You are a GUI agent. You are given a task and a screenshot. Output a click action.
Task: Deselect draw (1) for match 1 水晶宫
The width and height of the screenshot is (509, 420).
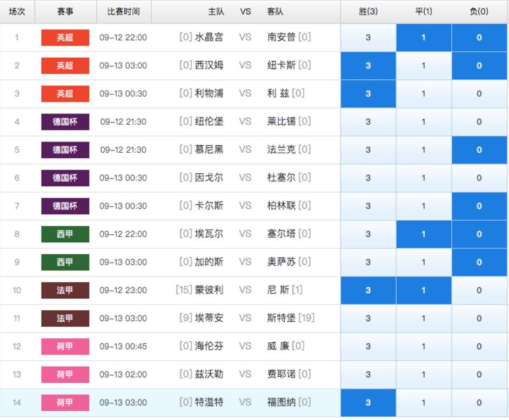pos(424,38)
